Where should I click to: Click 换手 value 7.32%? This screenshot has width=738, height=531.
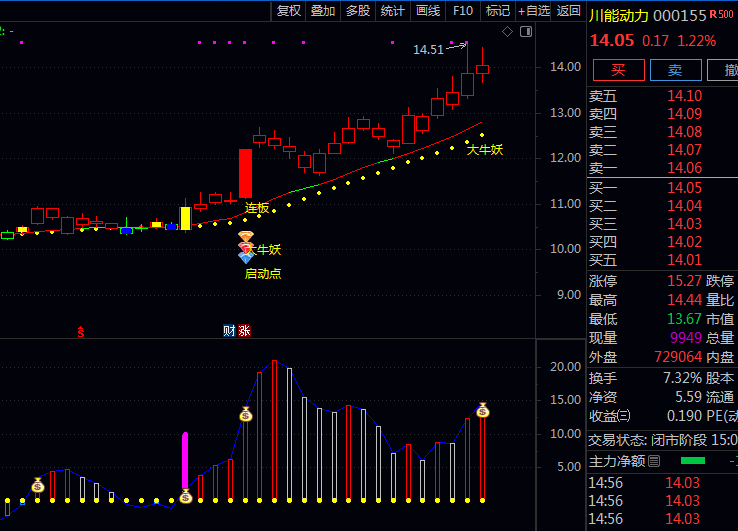tap(682, 378)
